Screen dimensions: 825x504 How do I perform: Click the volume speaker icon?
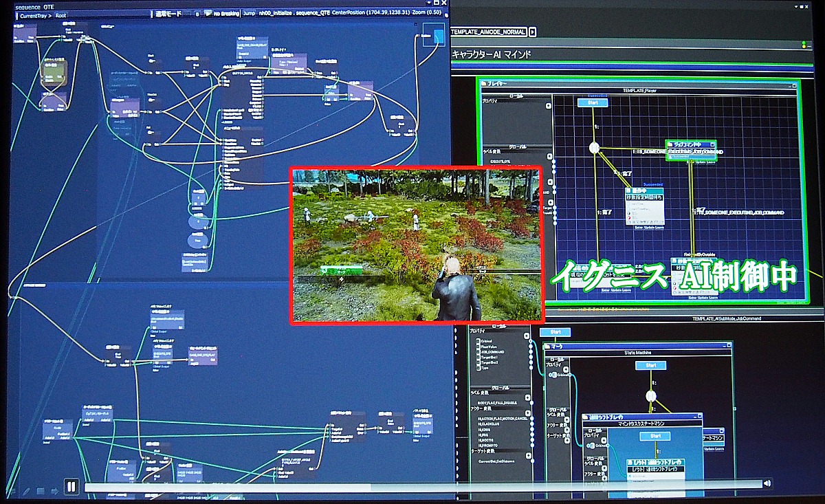767,484
